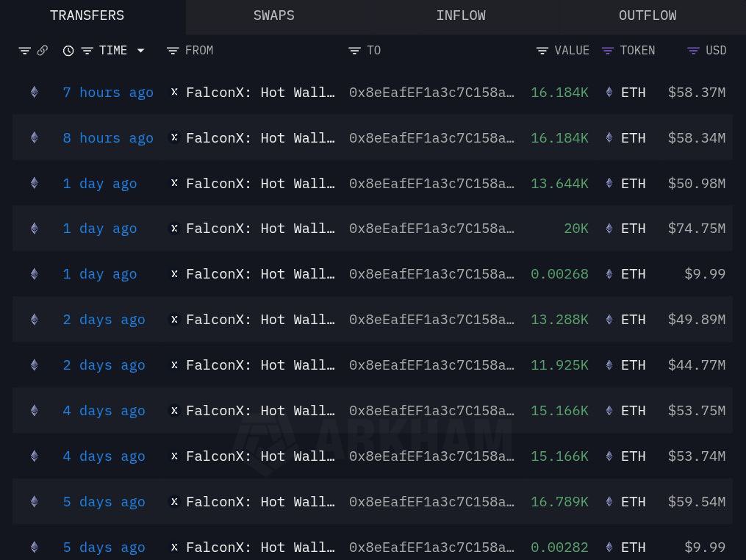Open the 2 days ago transfer worth $49.89M
This screenshot has height=560, width=746.
pos(104,320)
